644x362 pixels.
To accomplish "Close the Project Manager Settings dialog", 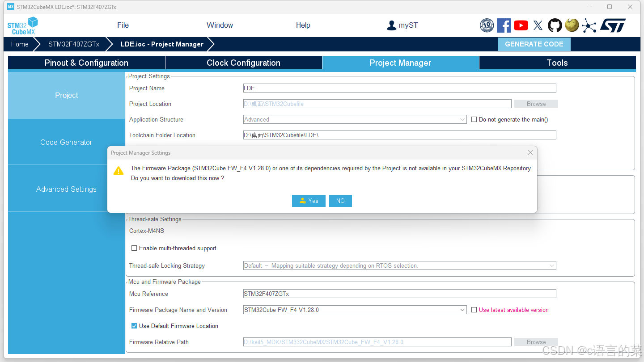I will (530, 152).
